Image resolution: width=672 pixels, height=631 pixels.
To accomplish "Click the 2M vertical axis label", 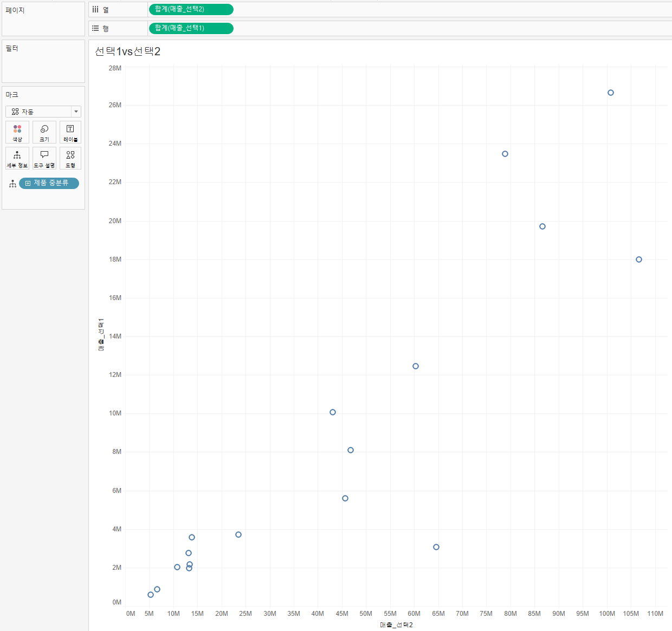I will click(117, 568).
